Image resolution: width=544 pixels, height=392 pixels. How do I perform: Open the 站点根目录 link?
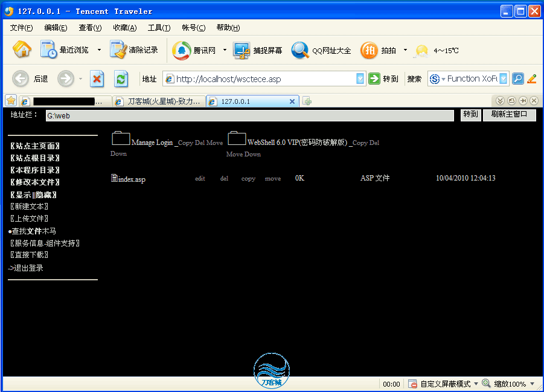pyautogui.click(x=35, y=158)
